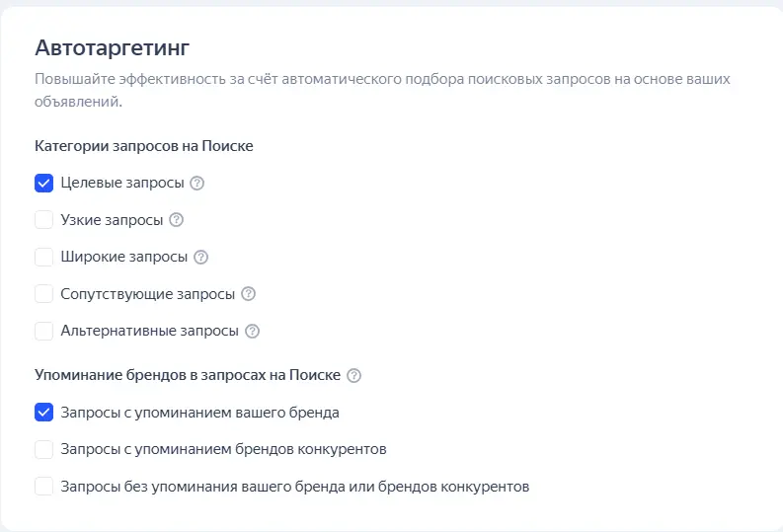Click the 'Запросы без упоминания вашего бренда' label text

[x=295, y=487]
